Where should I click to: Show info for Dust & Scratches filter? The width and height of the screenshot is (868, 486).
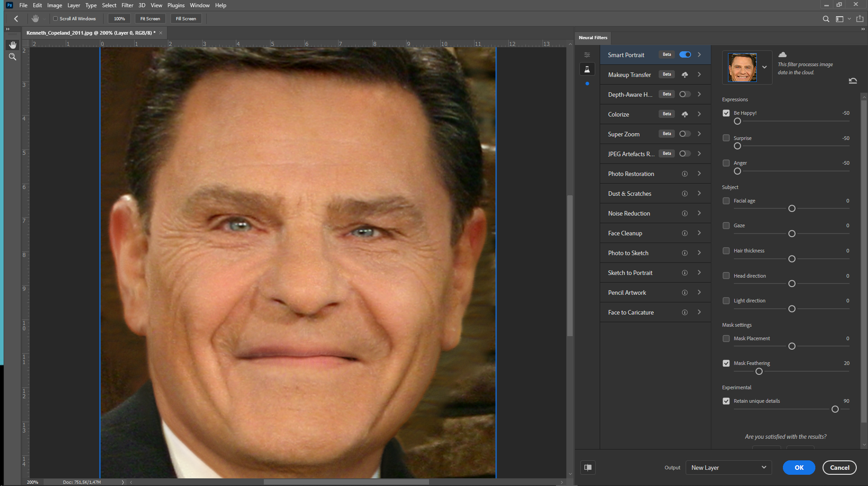click(x=685, y=193)
